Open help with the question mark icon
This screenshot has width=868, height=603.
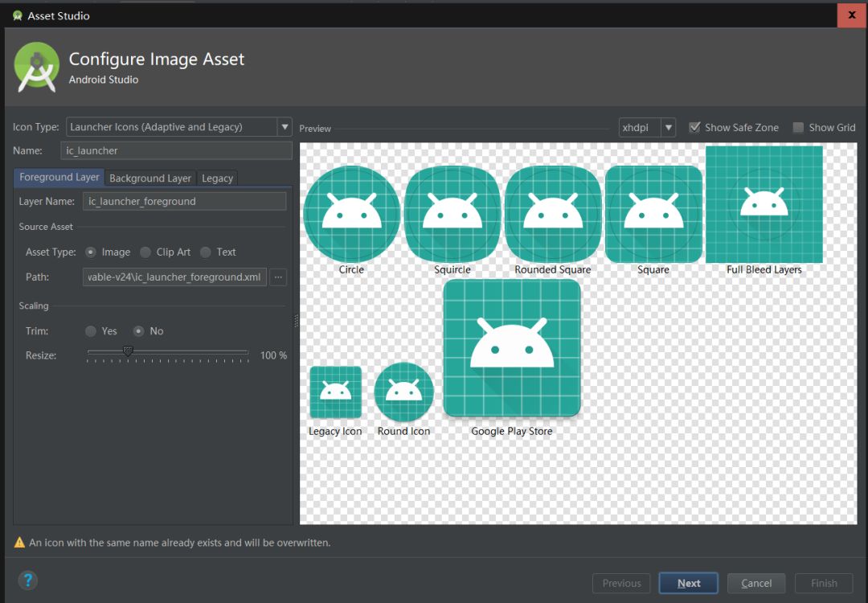27,580
